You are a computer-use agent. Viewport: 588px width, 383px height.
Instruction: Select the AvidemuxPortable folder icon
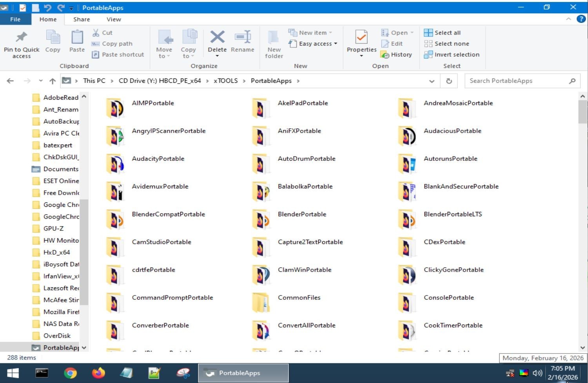(115, 192)
